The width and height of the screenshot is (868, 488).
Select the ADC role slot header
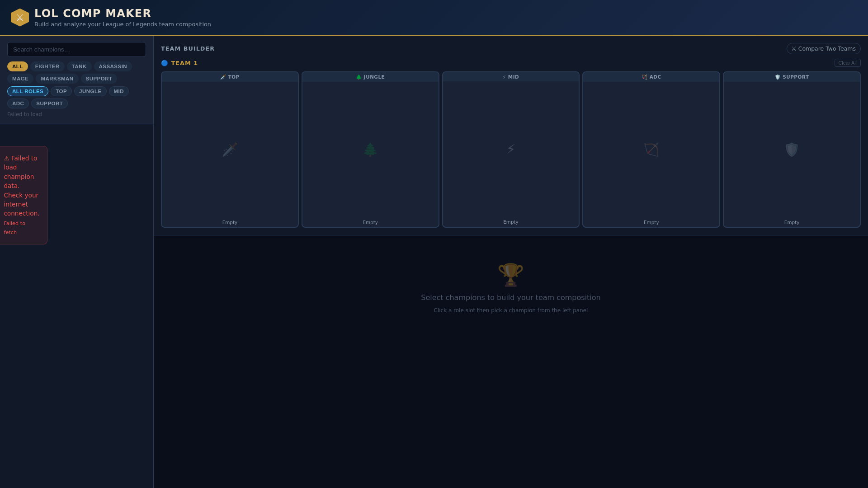[651, 77]
